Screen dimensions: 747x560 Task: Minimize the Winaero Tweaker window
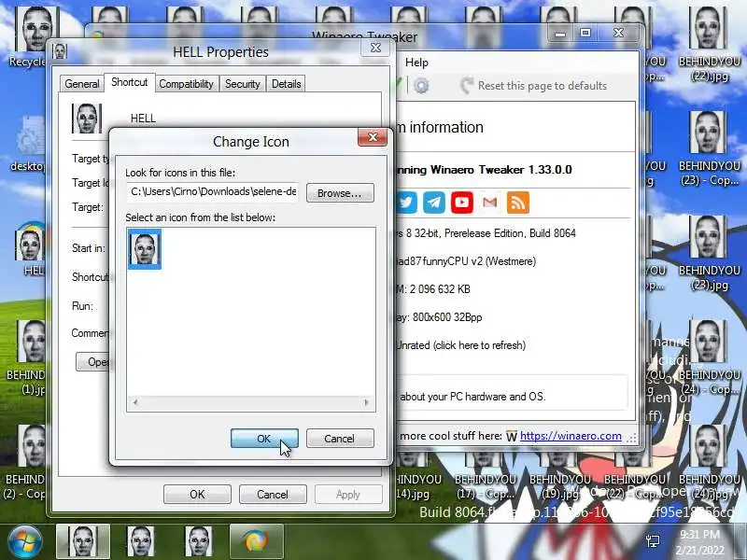click(x=560, y=34)
